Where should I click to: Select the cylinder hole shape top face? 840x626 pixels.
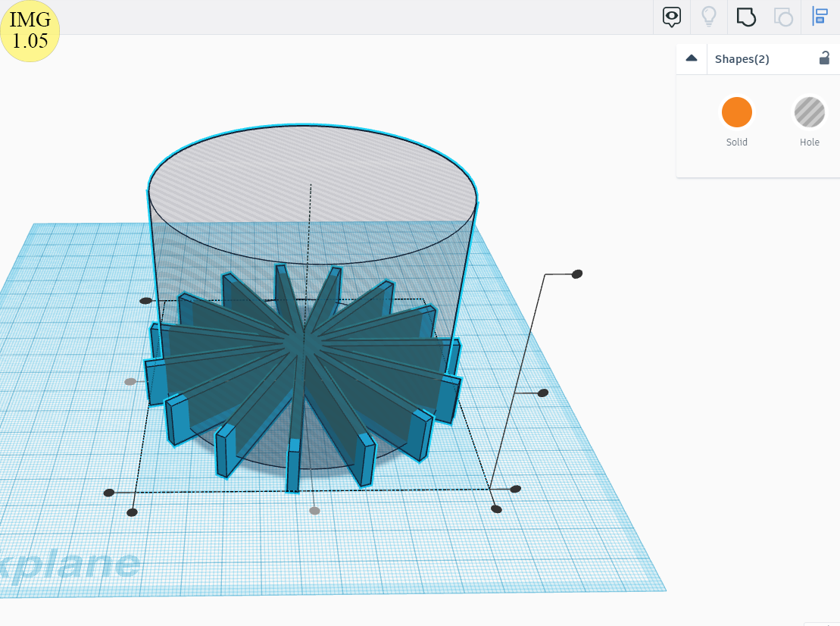click(312, 193)
